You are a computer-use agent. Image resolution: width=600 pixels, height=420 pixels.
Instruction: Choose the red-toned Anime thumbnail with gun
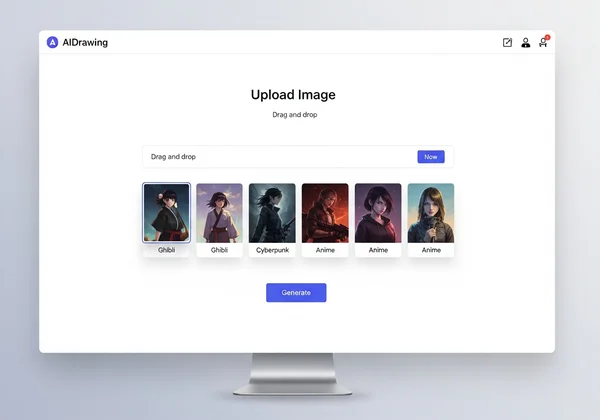tap(325, 213)
